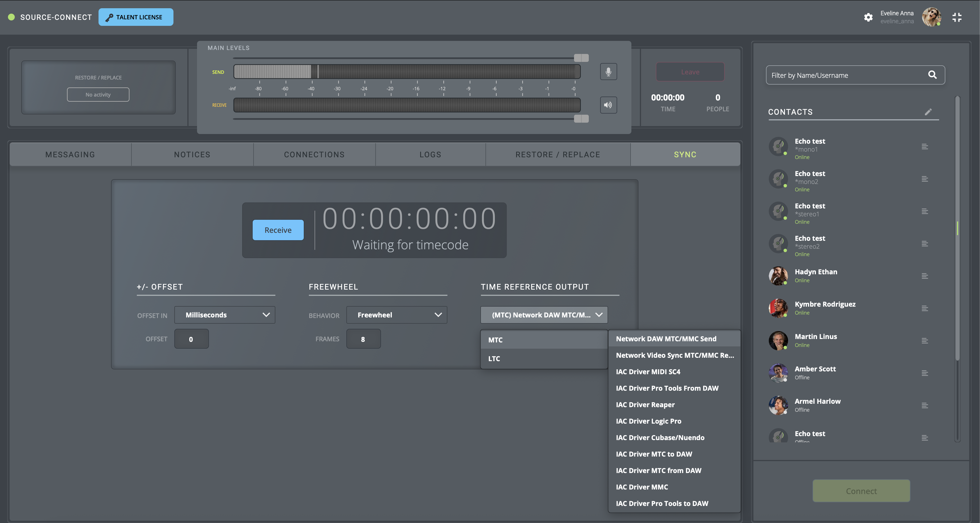The width and height of the screenshot is (980, 523).
Task: Open menu icon for Kymbre Rodriguez
Action: pyautogui.click(x=924, y=308)
